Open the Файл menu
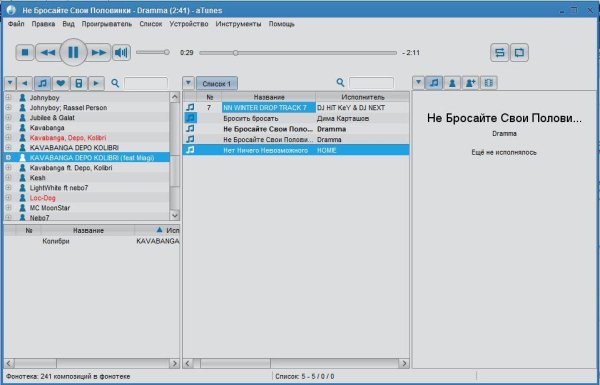Viewport: 600px width, 385px height. click(16, 24)
